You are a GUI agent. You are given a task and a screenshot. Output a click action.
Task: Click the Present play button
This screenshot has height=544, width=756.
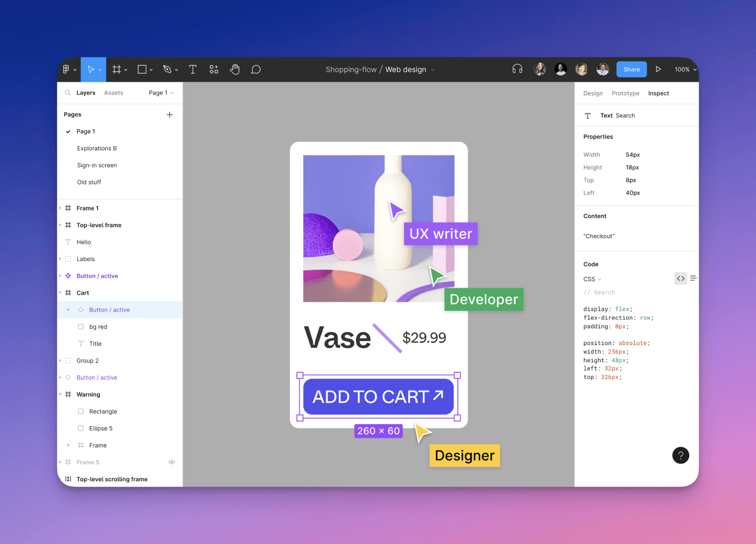click(658, 69)
